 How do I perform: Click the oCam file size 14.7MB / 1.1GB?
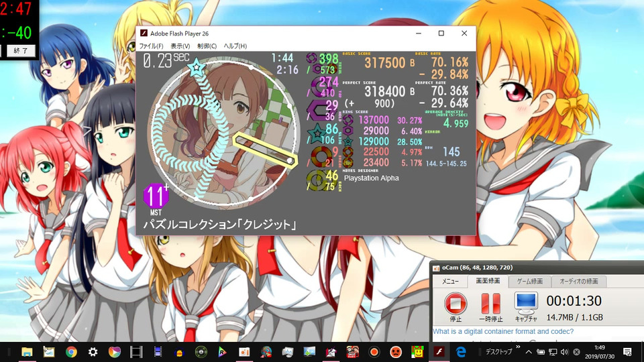[x=574, y=317]
